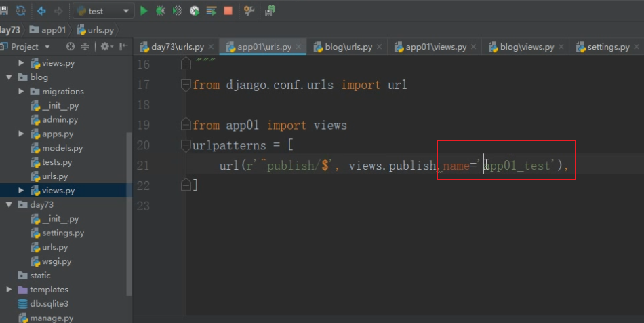Click the collapse all icon in Project panel
This screenshot has height=323, width=644.
click(x=85, y=47)
